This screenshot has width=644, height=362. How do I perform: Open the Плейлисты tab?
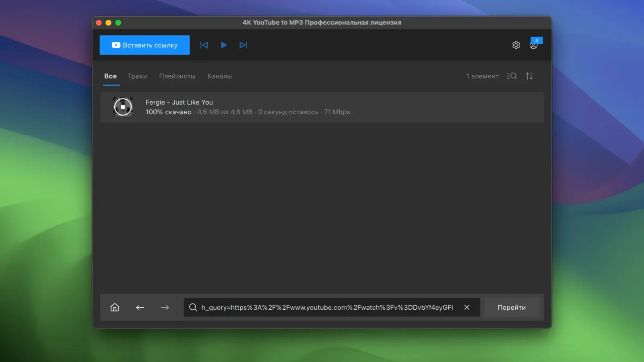click(x=177, y=76)
